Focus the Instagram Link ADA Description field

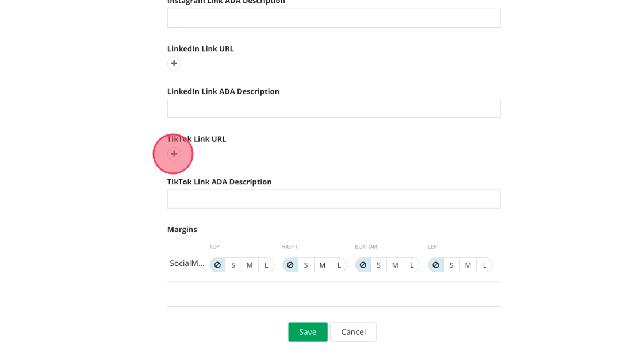click(333, 18)
